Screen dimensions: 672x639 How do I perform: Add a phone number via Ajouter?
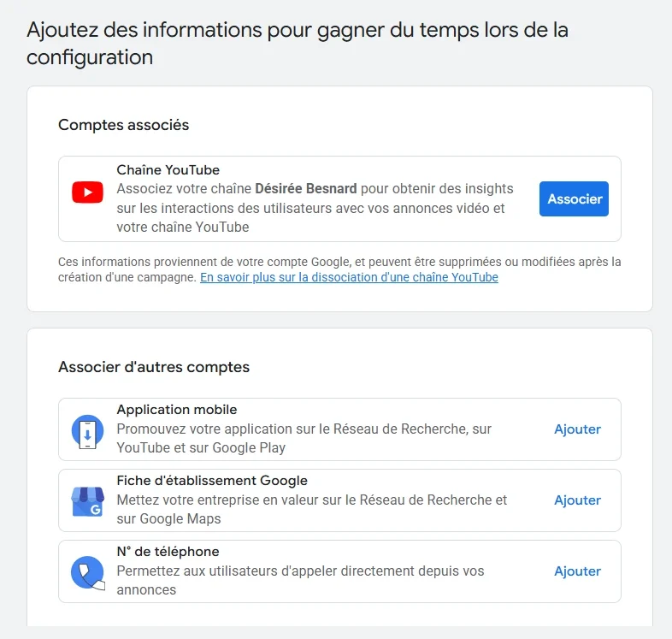point(577,571)
